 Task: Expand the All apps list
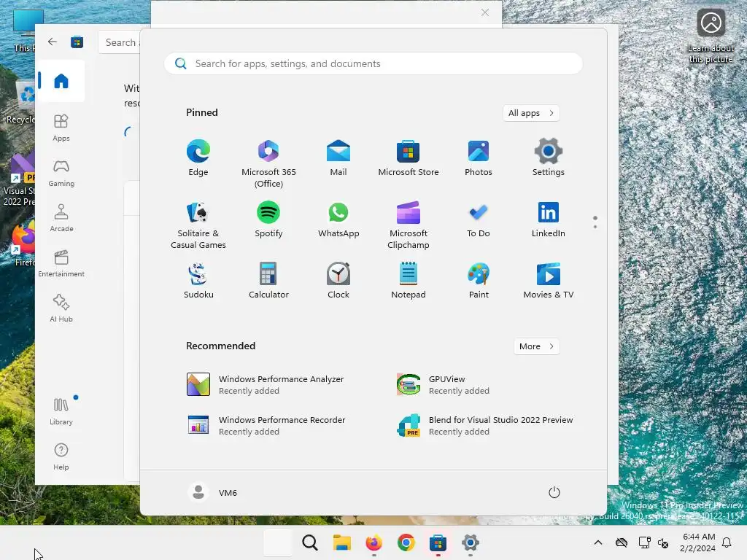531,113
